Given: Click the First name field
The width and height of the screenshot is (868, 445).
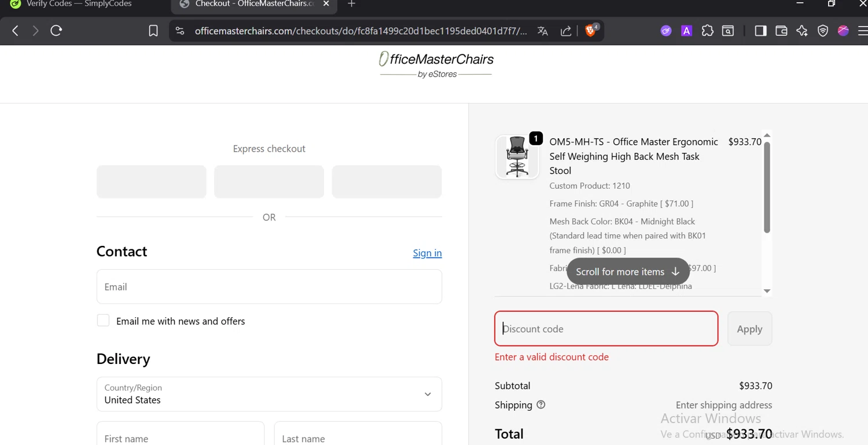Looking at the screenshot, I should [x=181, y=433].
